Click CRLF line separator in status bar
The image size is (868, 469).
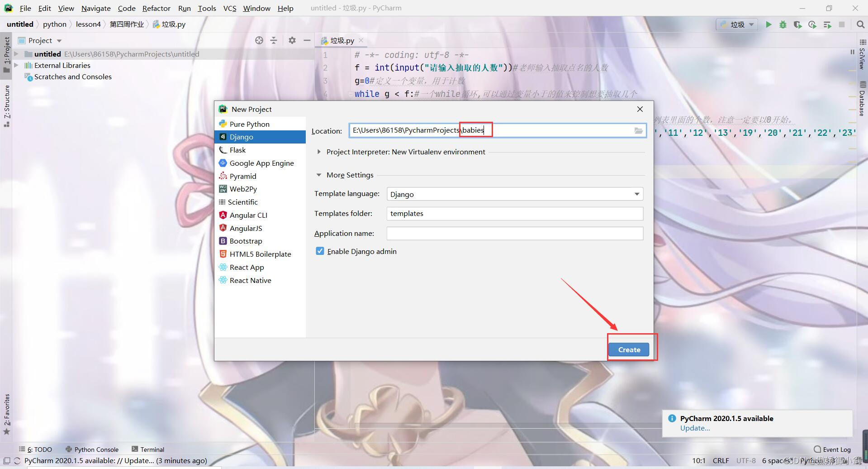[721, 460]
